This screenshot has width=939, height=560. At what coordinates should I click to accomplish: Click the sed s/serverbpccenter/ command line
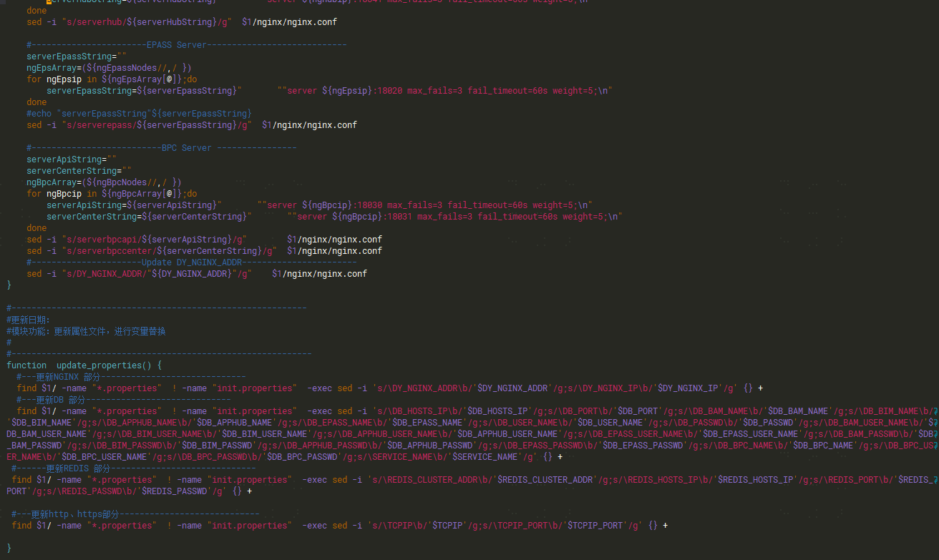click(x=204, y=251)
